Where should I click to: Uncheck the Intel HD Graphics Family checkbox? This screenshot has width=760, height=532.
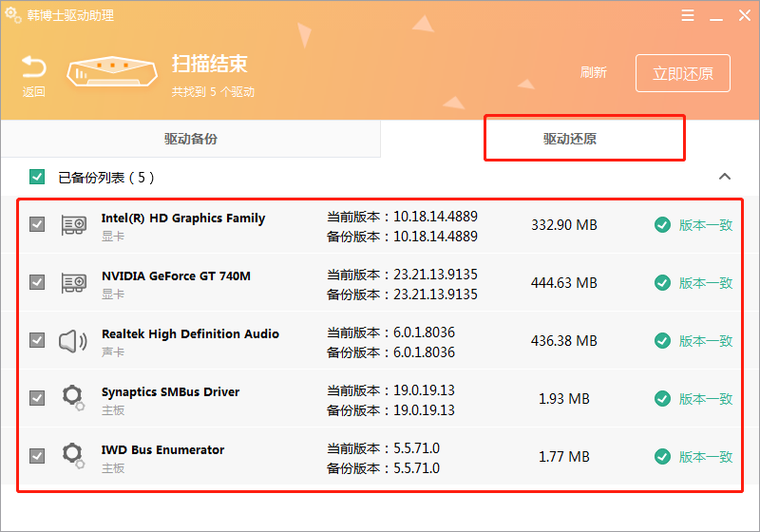(x=37, y=225)
